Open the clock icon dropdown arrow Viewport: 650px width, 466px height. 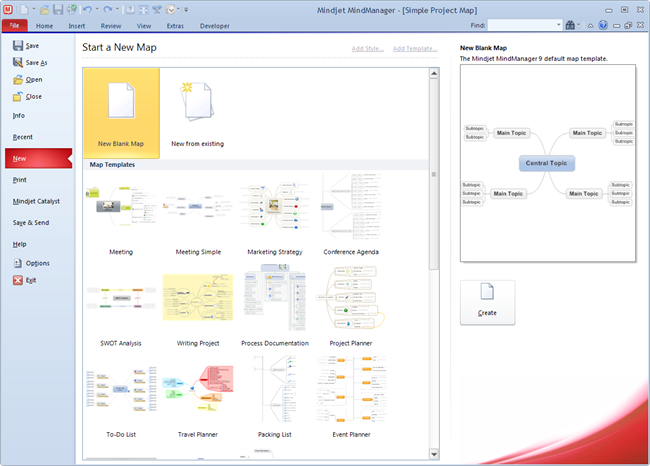(x=179, y=9)
